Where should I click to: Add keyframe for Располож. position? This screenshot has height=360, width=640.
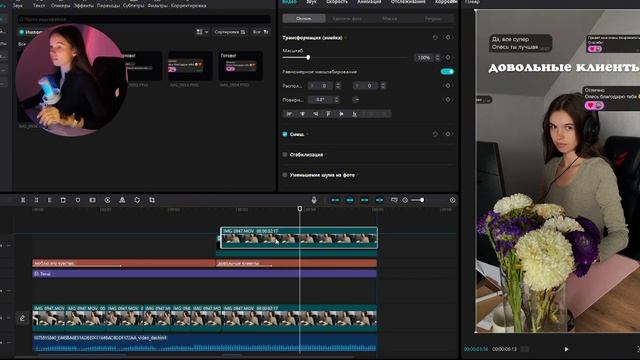tap(448, 86)
